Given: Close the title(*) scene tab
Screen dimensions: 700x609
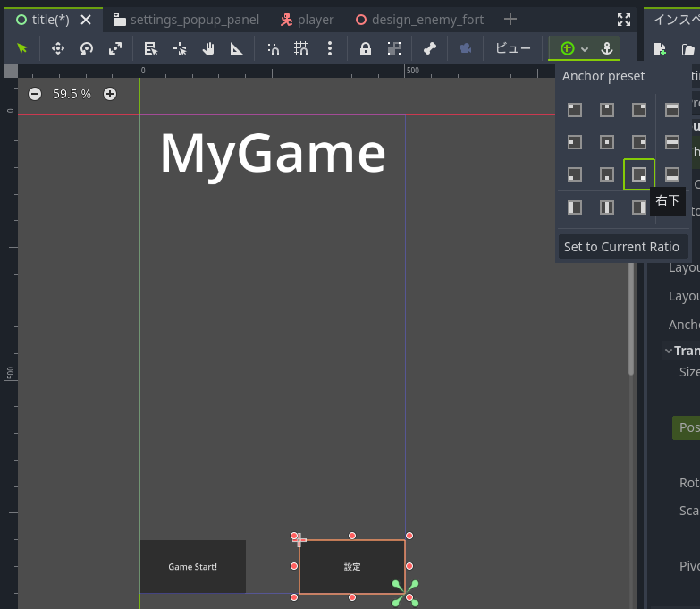Looking at the screenshot, I should point(86,20).
